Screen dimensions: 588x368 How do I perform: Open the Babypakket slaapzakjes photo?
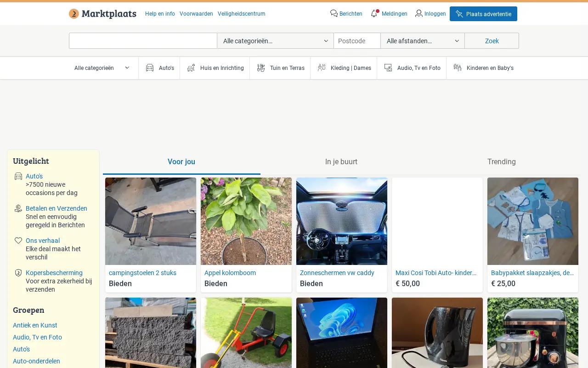tap(533, 221)
